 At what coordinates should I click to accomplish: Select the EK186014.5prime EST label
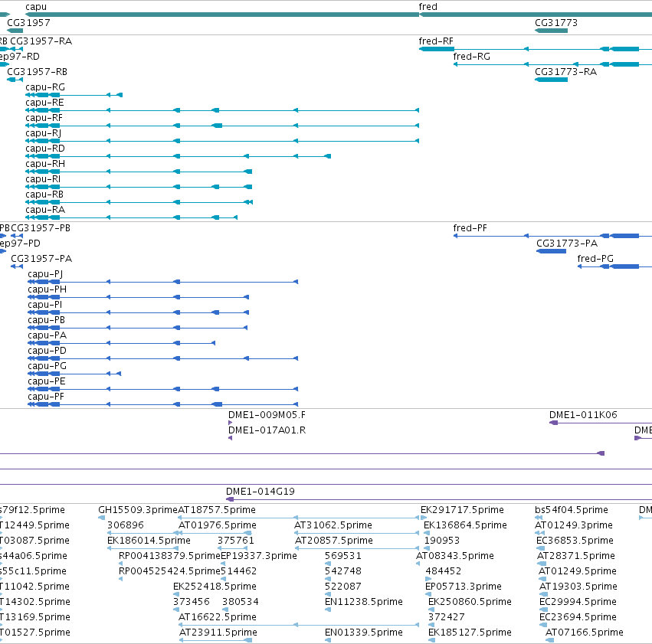[x=149, y=541]
